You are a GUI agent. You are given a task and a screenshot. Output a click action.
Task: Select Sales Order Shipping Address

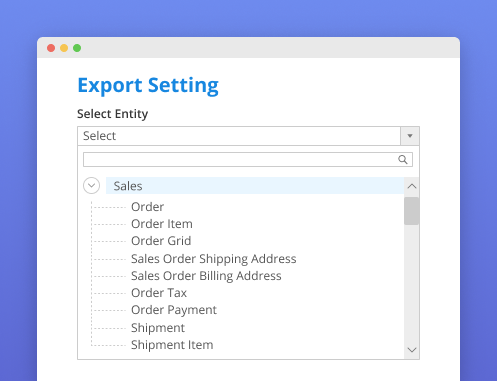coord(214,259)
